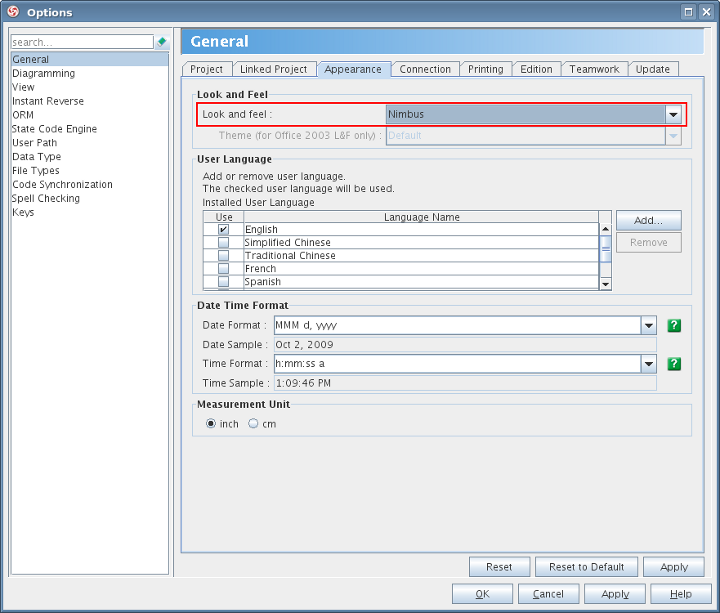Click the Options window app logo
This screenshot has width=720, height=613.
[13, 12]
